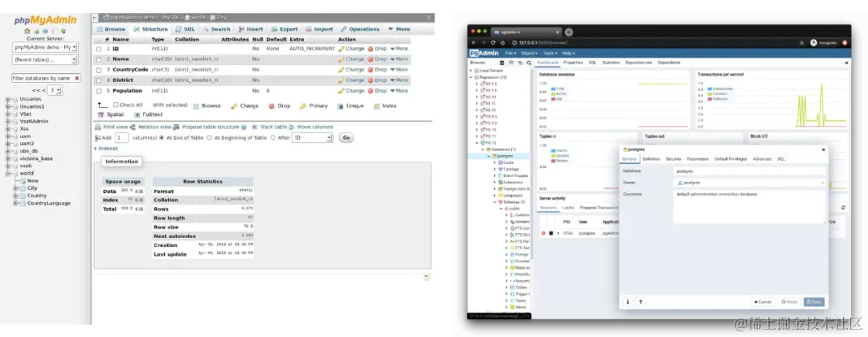868x337 pixels.
Task: Tick the checkbox for the Name column
Action: tap(99, 60)
